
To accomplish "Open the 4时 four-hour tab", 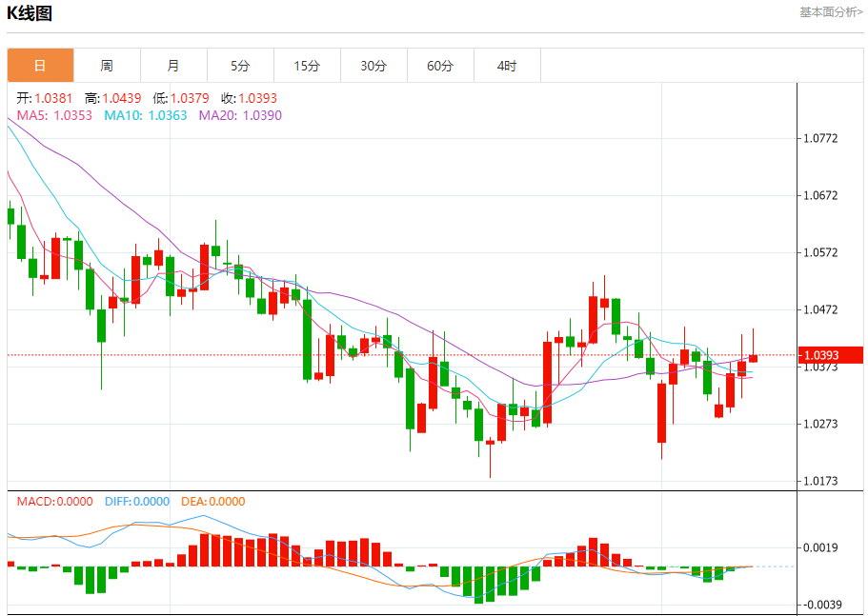I will point(507,66).
